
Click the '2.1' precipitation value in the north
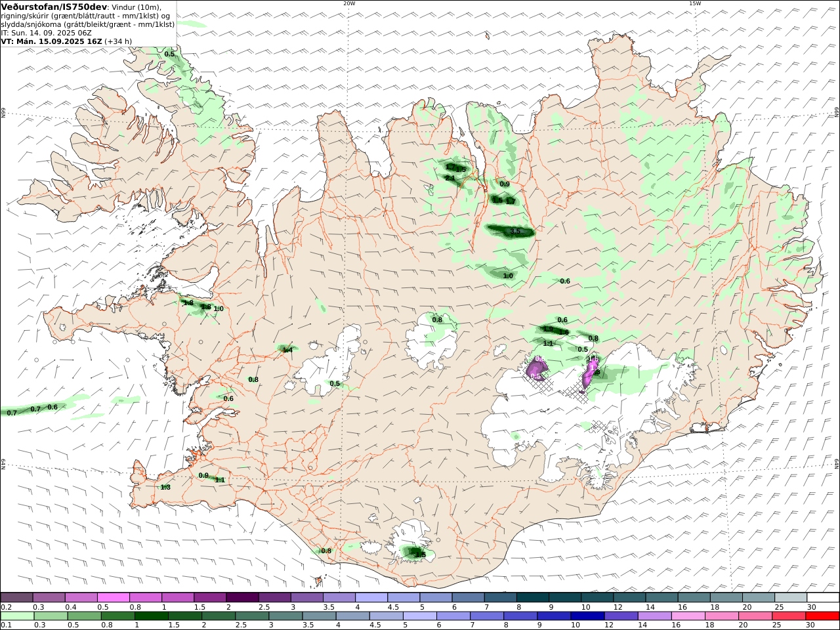(x=450, y=178)
